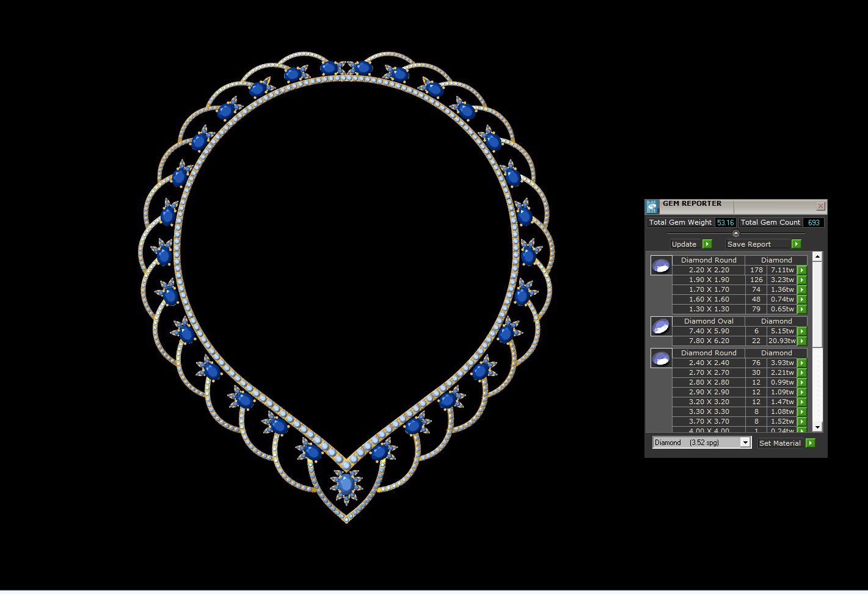Click the weight cell showing 20.93tw
868x594 pixels.
pos(782,341)
